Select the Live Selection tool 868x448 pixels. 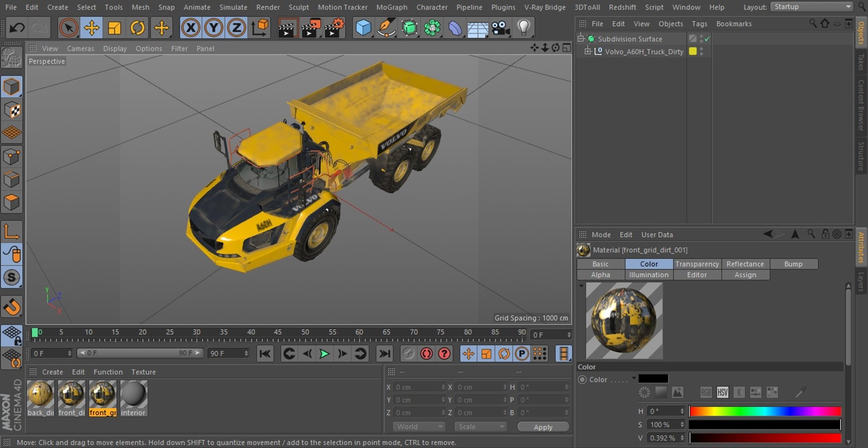[68, 28]
